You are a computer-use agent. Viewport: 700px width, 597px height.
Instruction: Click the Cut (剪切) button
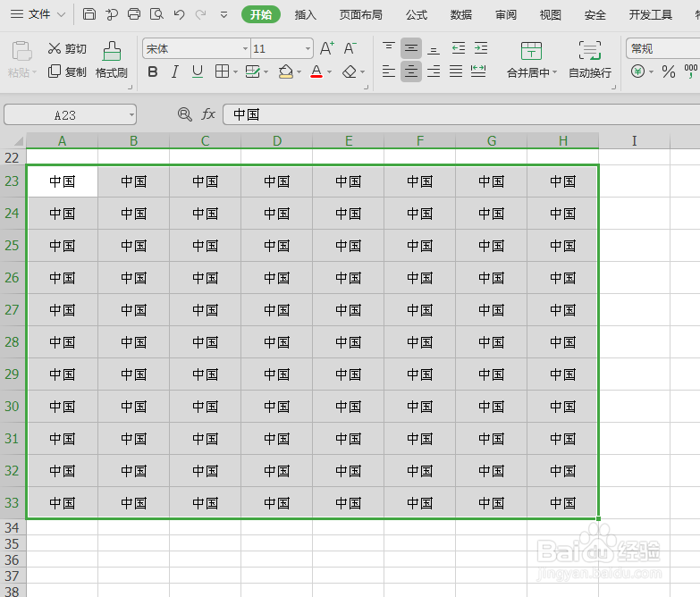67,48
